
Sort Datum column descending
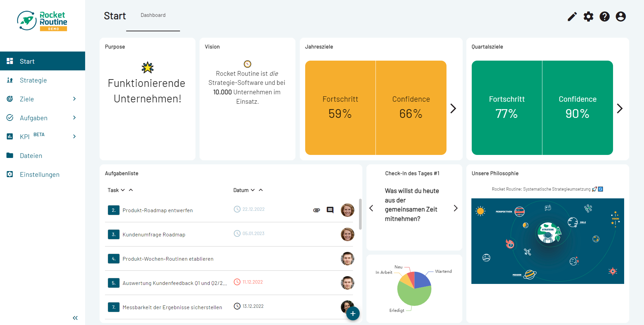253,190
